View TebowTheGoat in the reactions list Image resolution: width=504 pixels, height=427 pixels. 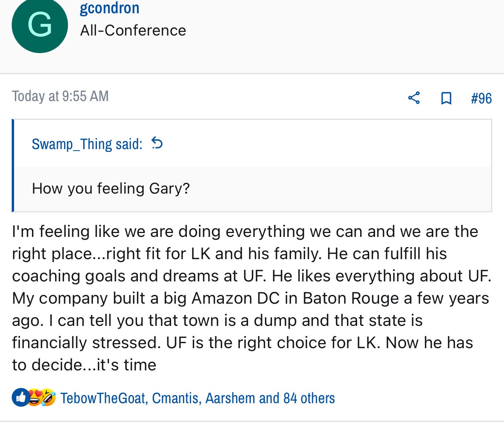[x=104, y=398]
